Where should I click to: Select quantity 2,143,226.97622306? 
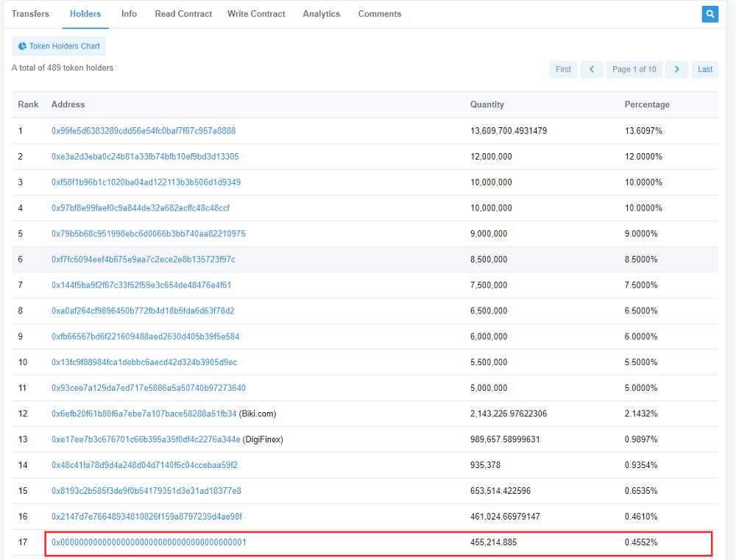[509, 414]
